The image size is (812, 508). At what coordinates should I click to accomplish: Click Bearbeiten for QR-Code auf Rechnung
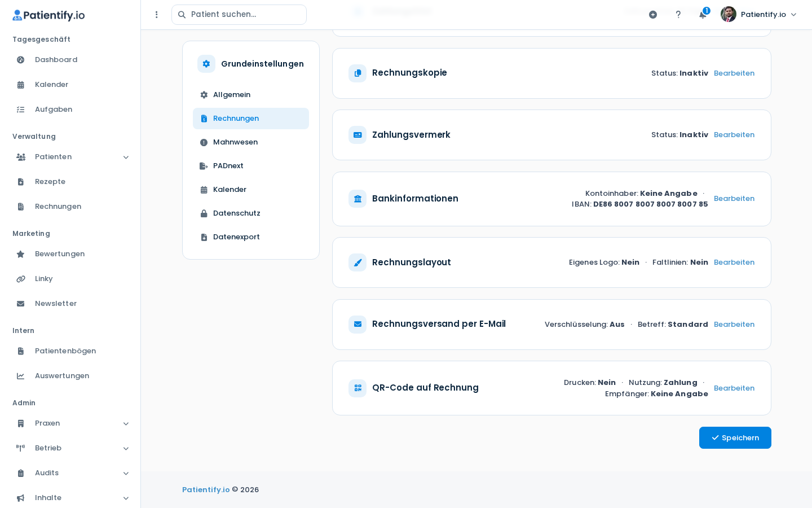[734, 388]
